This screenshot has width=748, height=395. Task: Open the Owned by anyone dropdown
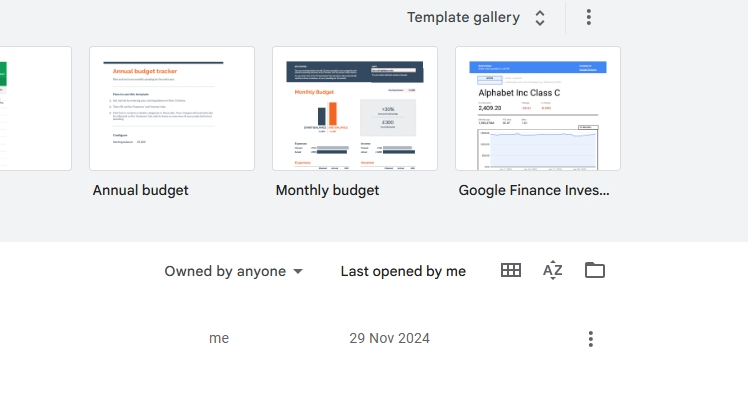[x=234, y=271]
